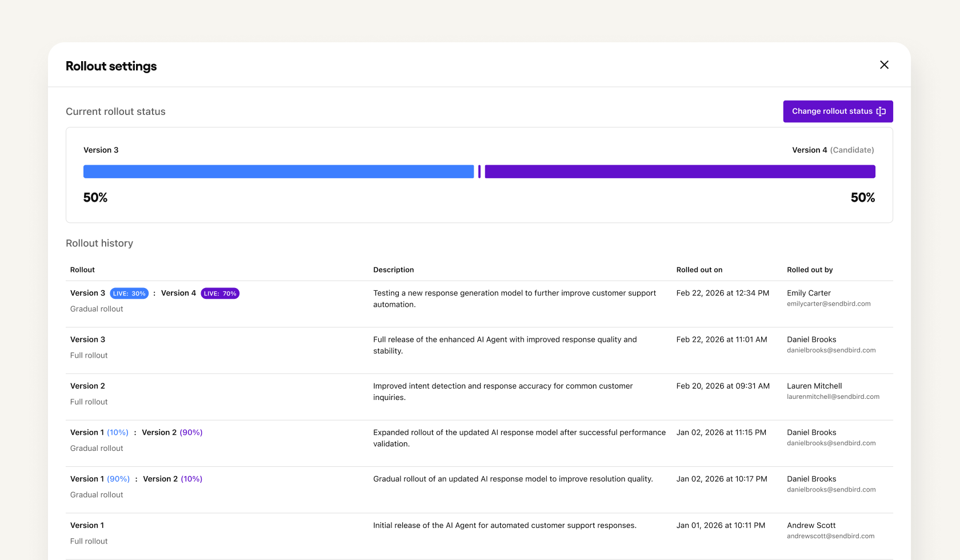
Task: Click description starting 'Improved intent detection'
Action: [x=503, y=392]
